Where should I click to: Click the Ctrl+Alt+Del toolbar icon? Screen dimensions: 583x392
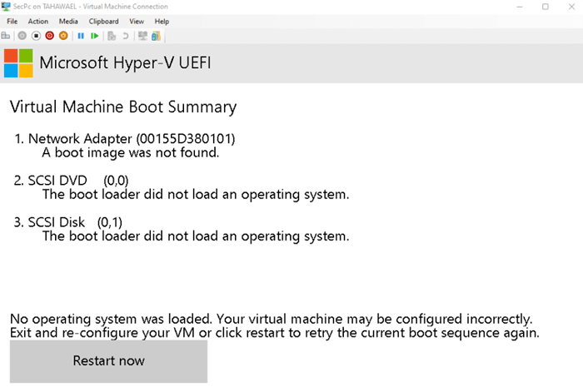point(6,36)
